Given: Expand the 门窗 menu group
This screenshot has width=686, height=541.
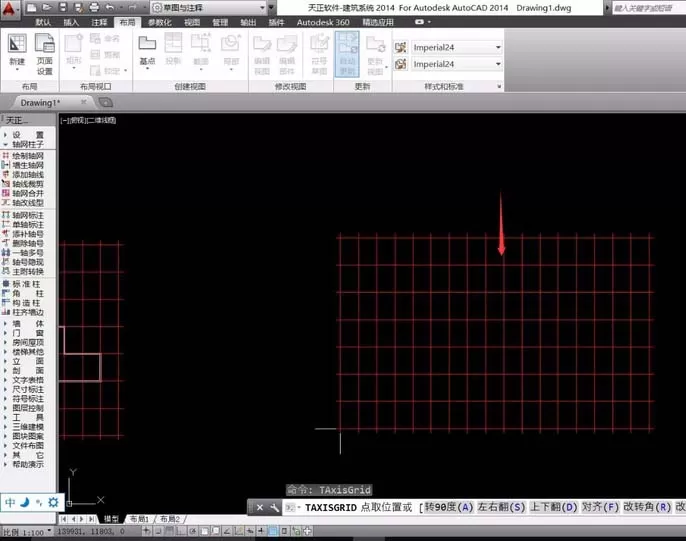Looking at the screenshot, I should click(28, 333).
